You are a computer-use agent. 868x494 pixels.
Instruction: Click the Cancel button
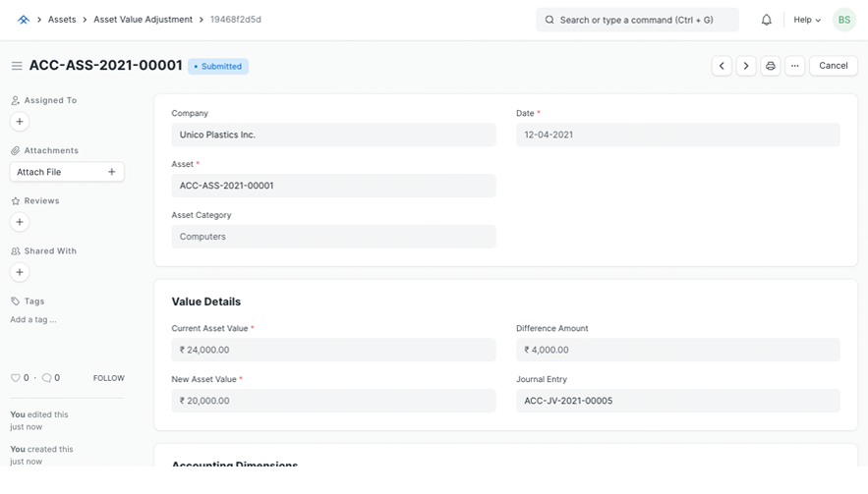coord(833,66)
